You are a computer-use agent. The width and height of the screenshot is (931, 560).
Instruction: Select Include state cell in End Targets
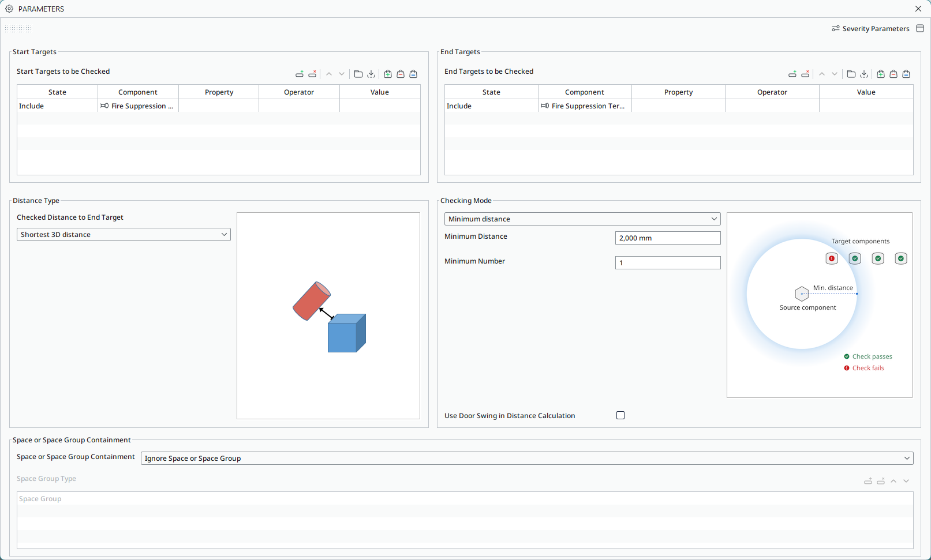[491, 106]
